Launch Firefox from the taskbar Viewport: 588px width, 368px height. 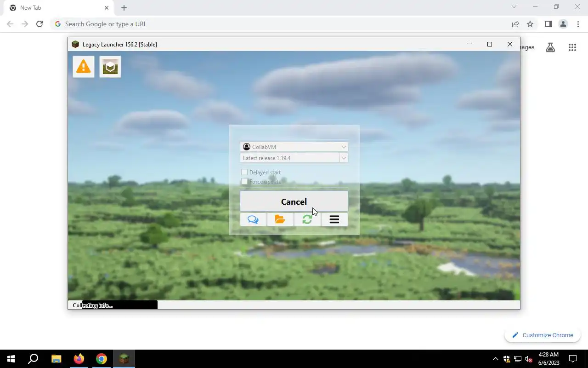point(79,359)
